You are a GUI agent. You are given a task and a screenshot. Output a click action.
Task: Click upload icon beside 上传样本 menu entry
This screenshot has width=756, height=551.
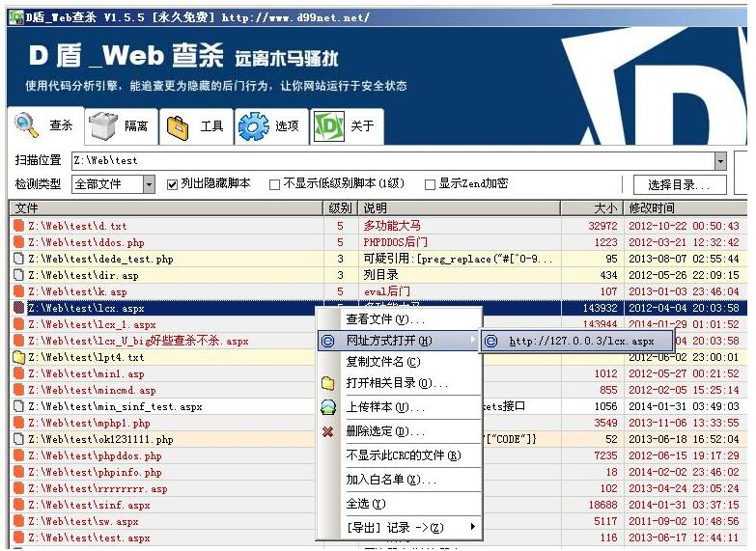(328, 407)
